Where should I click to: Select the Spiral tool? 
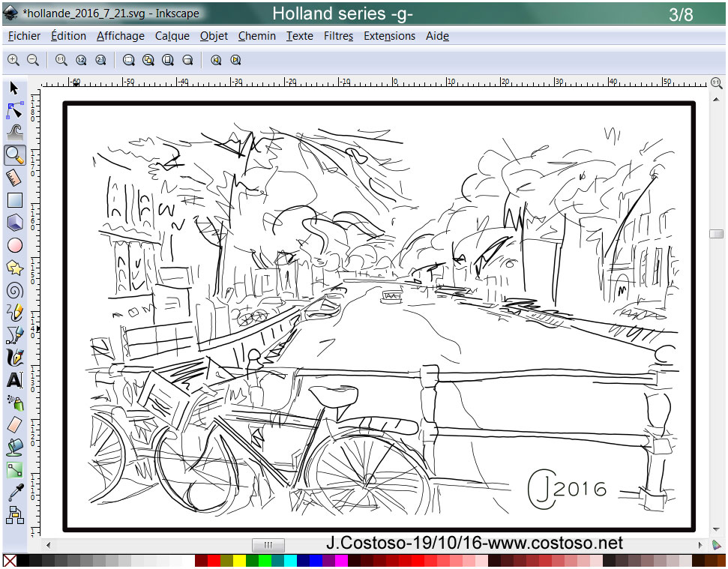[14, 290]
